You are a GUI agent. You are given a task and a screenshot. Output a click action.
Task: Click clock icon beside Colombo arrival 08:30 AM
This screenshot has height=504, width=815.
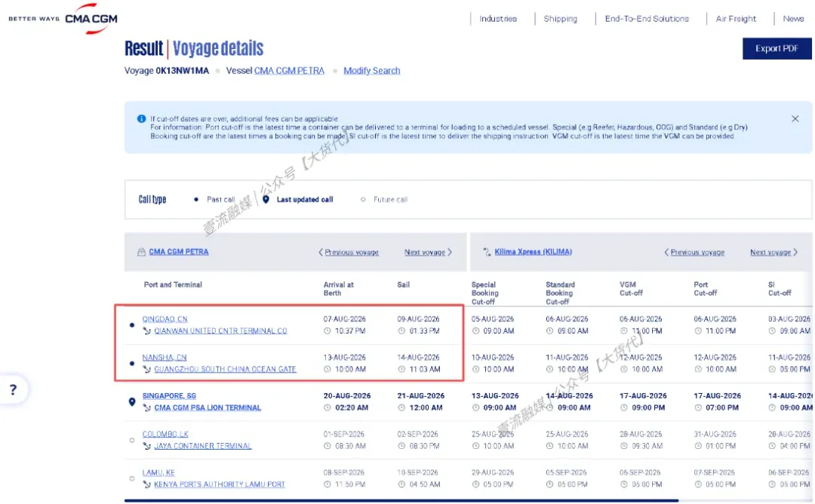(x=328, y=446)
